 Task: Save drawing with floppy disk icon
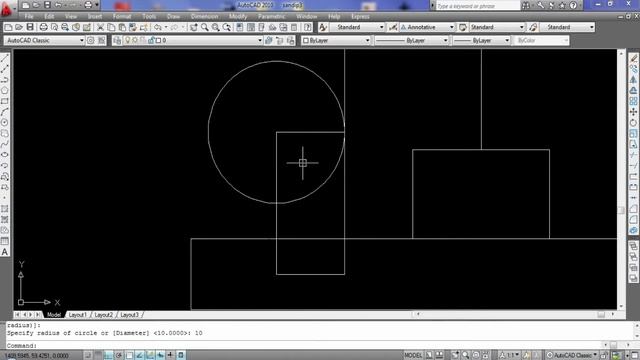coord(30,27)
